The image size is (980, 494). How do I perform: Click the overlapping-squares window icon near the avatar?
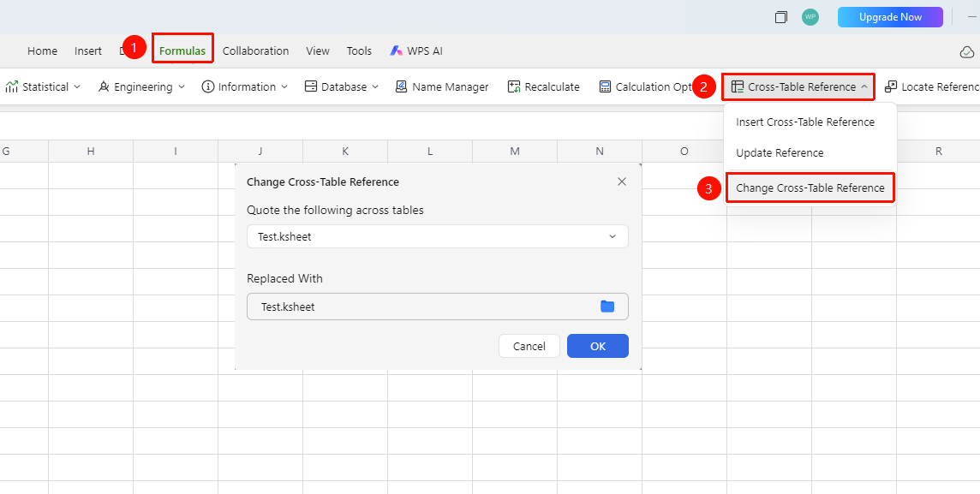(780, 17)
